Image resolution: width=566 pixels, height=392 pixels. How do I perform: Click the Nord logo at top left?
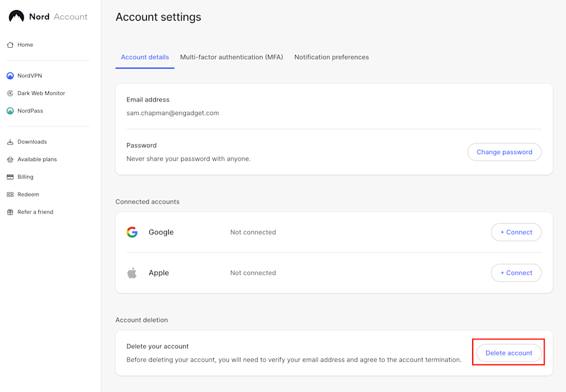click(x=16, y=16)
